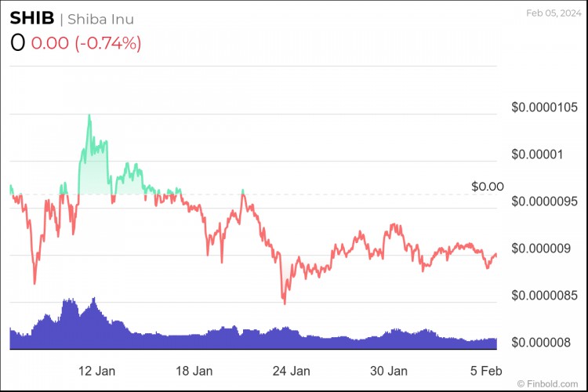Click the purple volume peak near 12 Jan
Screen dimensions: 588x392
94,299
